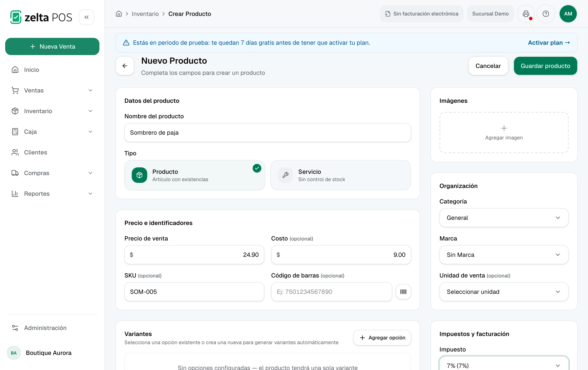
Task: Open the AM user avatar menu
Action: coord(568,14)
